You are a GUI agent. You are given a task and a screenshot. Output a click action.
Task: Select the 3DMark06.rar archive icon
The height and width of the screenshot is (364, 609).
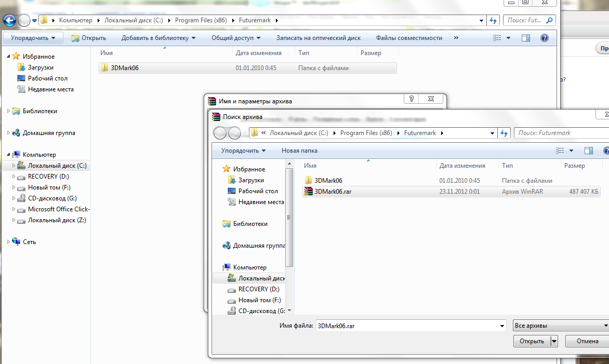[x=308, y=191]
